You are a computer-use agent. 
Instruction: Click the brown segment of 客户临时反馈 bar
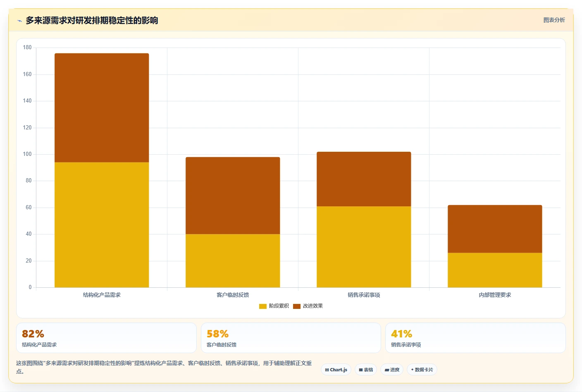point(233,196)
